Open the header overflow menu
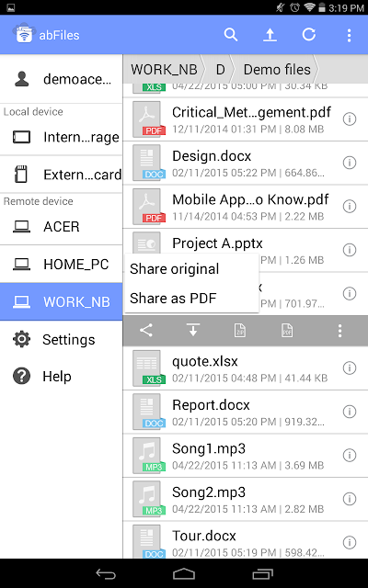 point(349,35)
